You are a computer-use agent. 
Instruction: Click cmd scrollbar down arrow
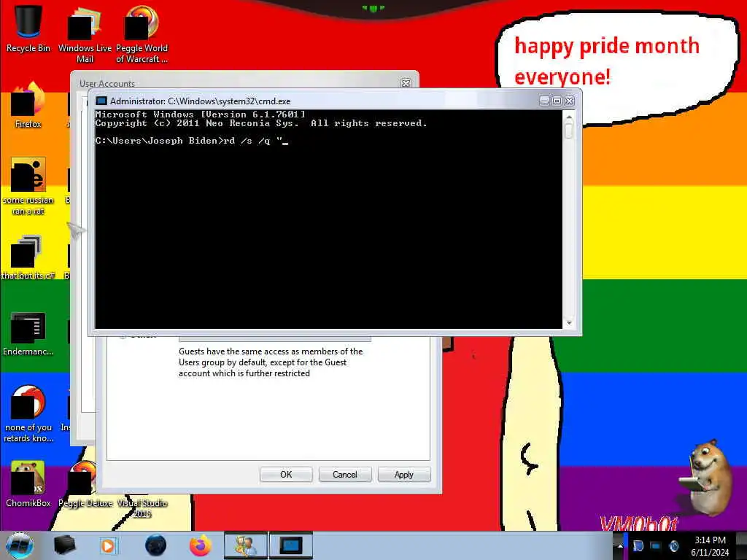[x=569, y=323]
